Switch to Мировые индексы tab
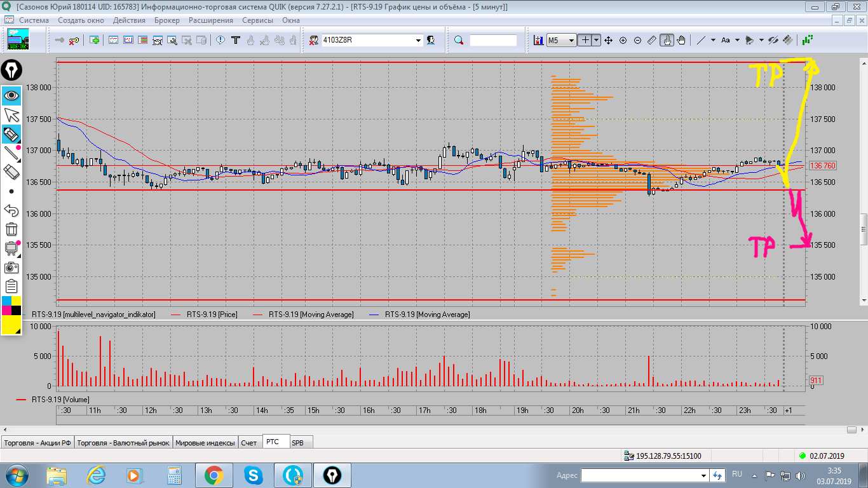868x488 pixels. tap(205, 442)
